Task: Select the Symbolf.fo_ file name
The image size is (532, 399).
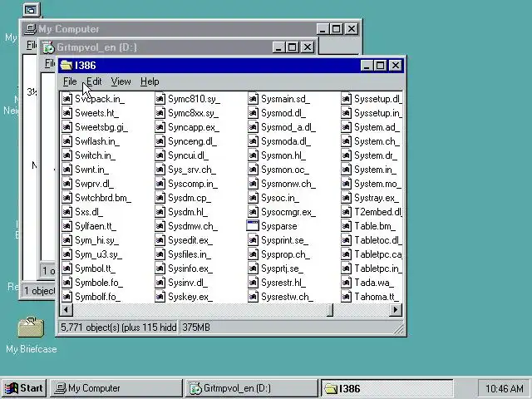Action: [x=98, y=297]
